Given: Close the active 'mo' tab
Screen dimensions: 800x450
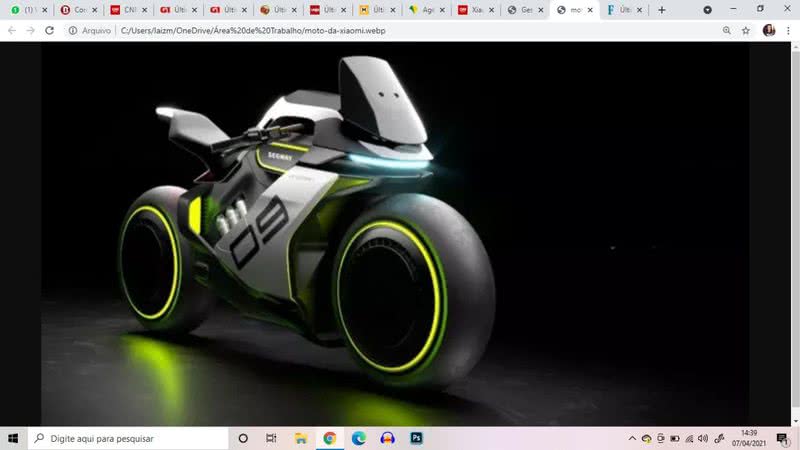Looking at the screenshot, I should point(590,10).
